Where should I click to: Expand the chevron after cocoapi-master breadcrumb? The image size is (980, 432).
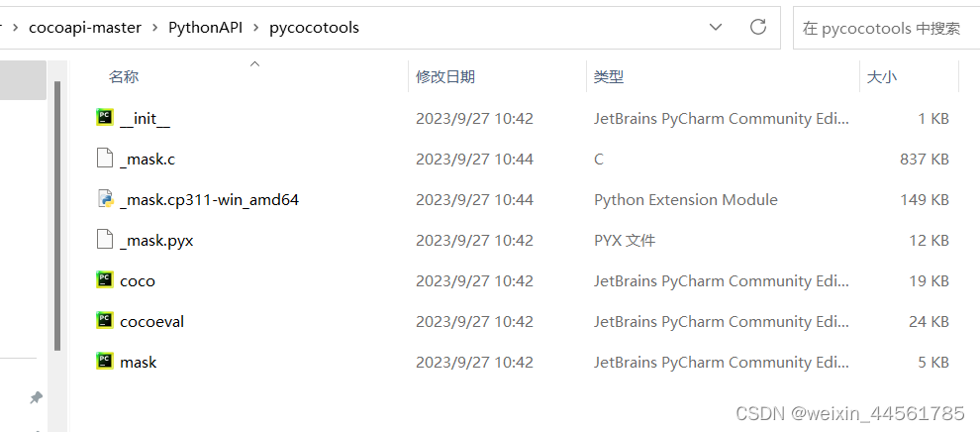154,28
